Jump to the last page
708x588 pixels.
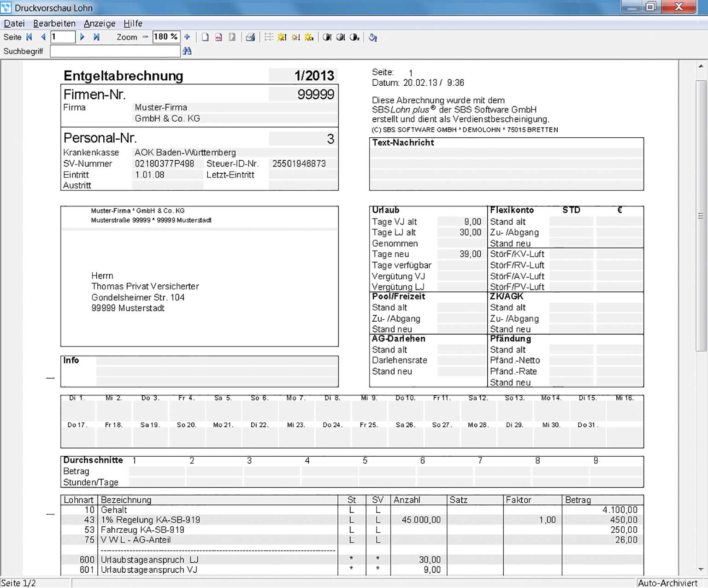point(96,37)
